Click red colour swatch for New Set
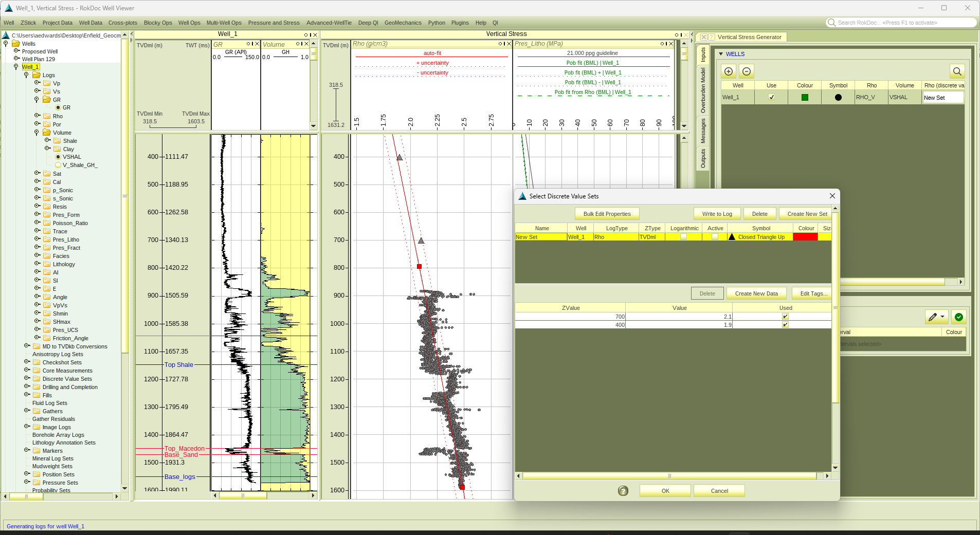Image resolution: width=980 pixels, height=535 pixels. (x=805, y=237)
